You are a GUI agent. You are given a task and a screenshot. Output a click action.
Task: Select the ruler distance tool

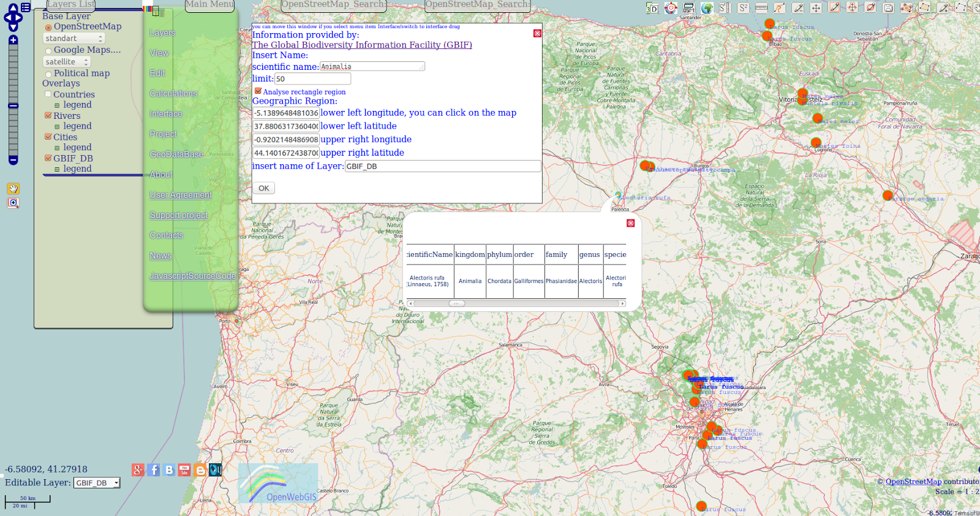tap(761, 8)
